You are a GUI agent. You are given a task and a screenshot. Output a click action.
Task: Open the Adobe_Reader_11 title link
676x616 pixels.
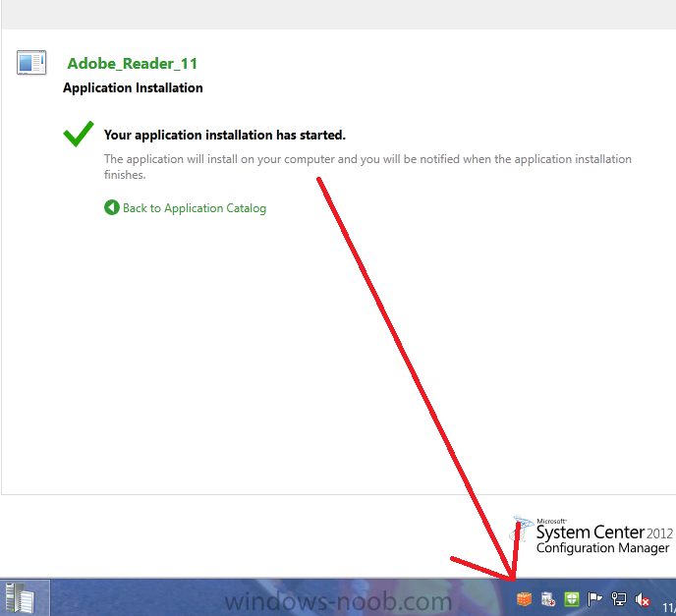[x=133, y=63]
